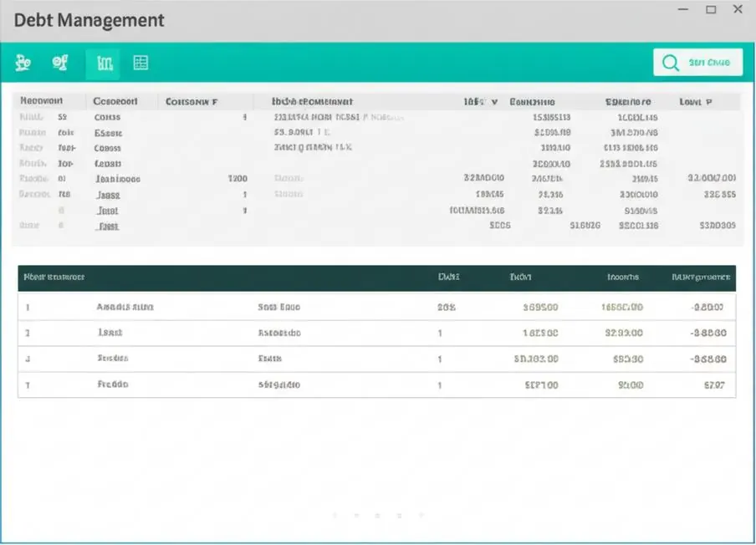Sort by first column header of upper table

(42, 100)
